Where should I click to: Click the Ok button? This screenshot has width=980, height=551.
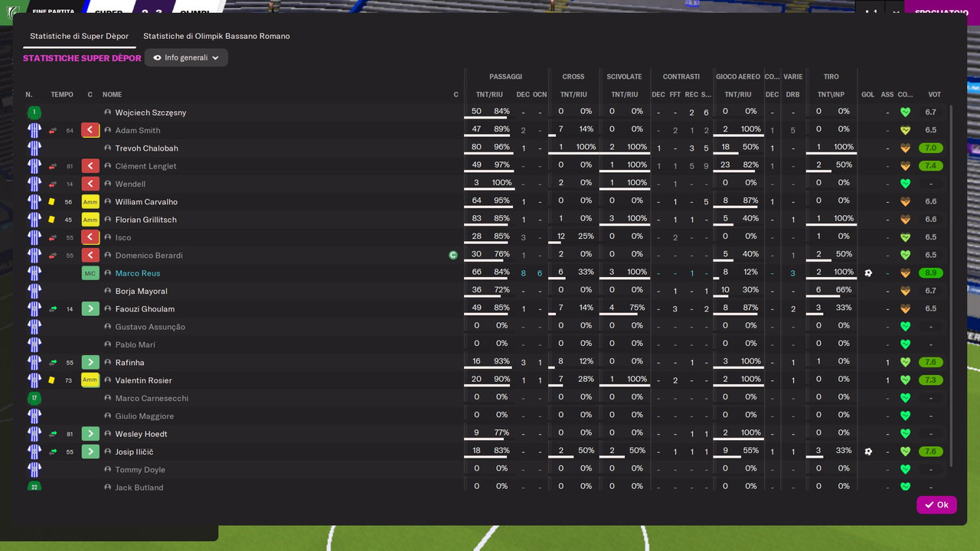(936, 504)
